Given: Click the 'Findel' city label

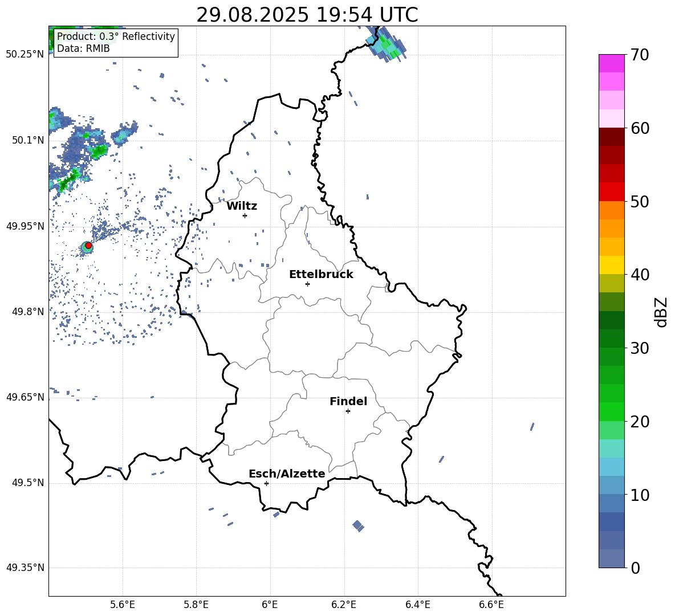Looking at the screenshot, I should point(348,401).
